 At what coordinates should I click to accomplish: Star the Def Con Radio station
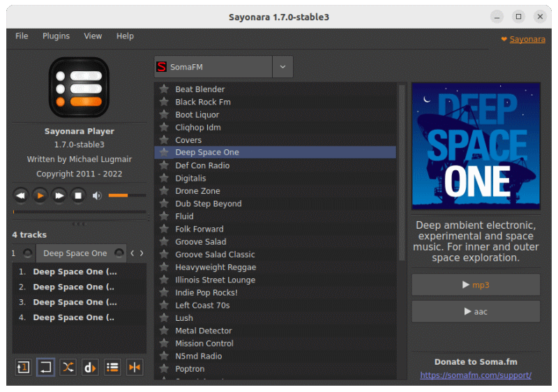[x=164, y=165]
